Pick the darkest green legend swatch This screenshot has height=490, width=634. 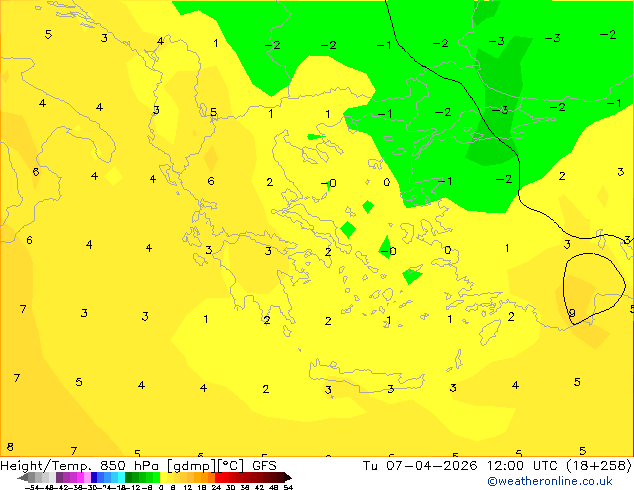coord(129,477)
